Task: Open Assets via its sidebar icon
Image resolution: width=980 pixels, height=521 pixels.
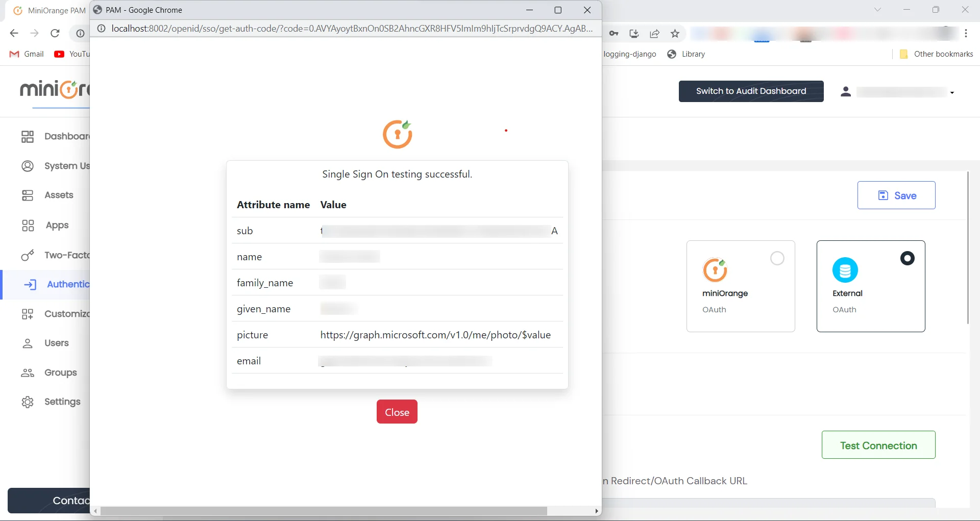Action: click(28, 195)
